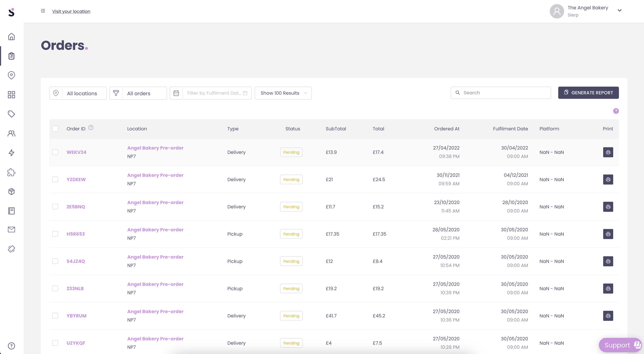Tick the checkbox next to order H5R653
The width and height of the screenshot is (644, 354).
[x=55, y=234]
